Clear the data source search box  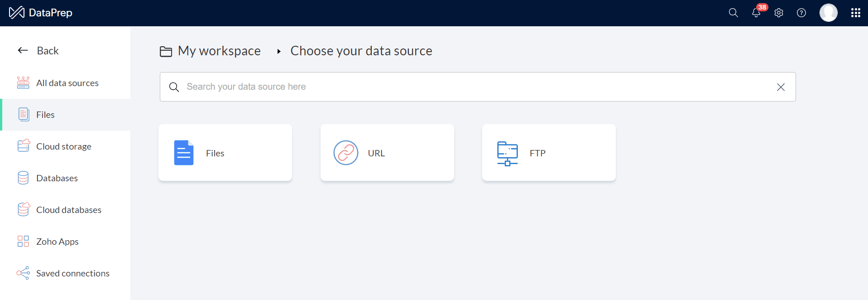tap(781, 87)
